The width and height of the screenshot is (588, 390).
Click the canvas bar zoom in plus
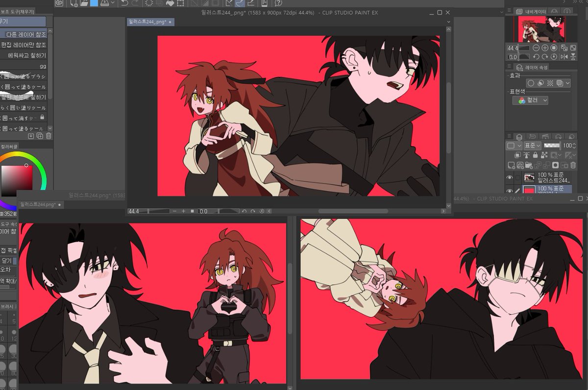pyautogui.click(x=183, y=211)
